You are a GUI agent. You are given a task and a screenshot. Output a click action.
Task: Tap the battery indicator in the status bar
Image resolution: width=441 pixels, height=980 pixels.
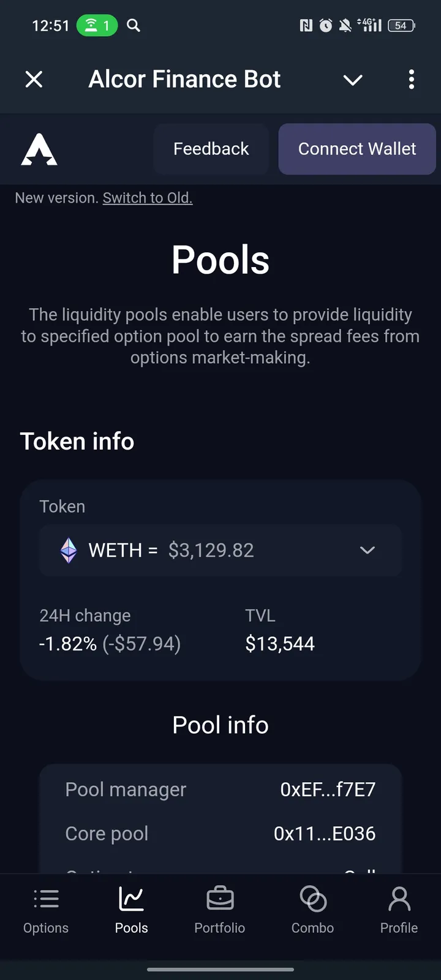click(x=402, y=25)
